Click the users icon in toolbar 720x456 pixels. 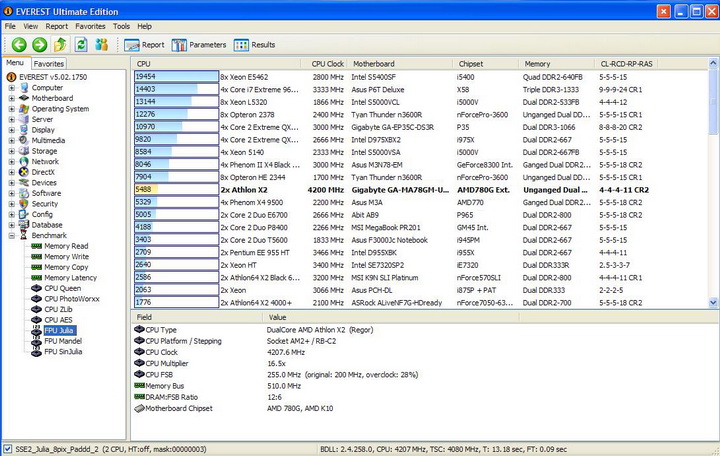[x=101, y=45]
